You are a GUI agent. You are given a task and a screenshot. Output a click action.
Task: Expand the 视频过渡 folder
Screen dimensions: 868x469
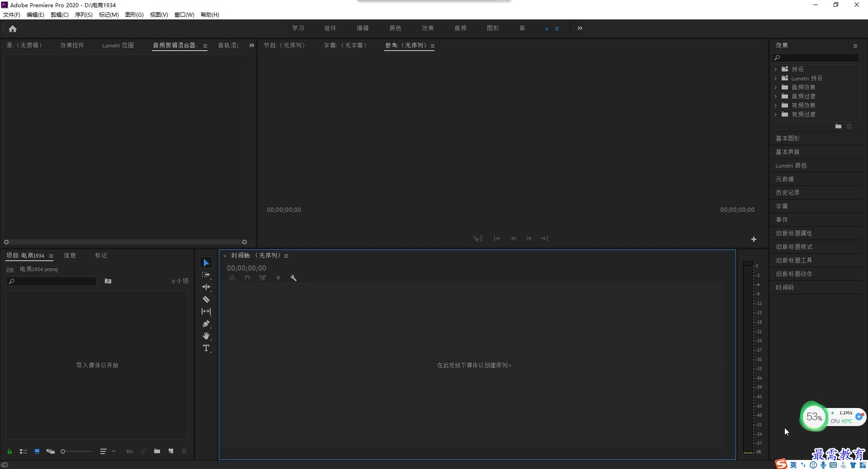pos(776,114)
